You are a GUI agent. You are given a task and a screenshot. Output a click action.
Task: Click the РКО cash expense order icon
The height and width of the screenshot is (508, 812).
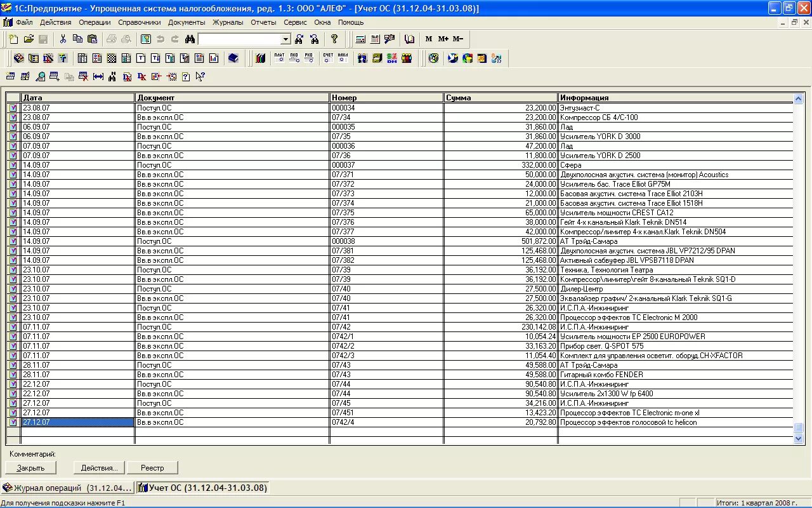tap(309, 58)
